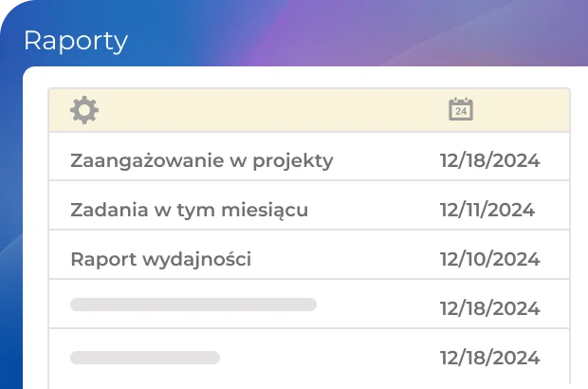Open the Raport wydajności entry
Viewport: 588px width, 389px height.
click(161, 259)
